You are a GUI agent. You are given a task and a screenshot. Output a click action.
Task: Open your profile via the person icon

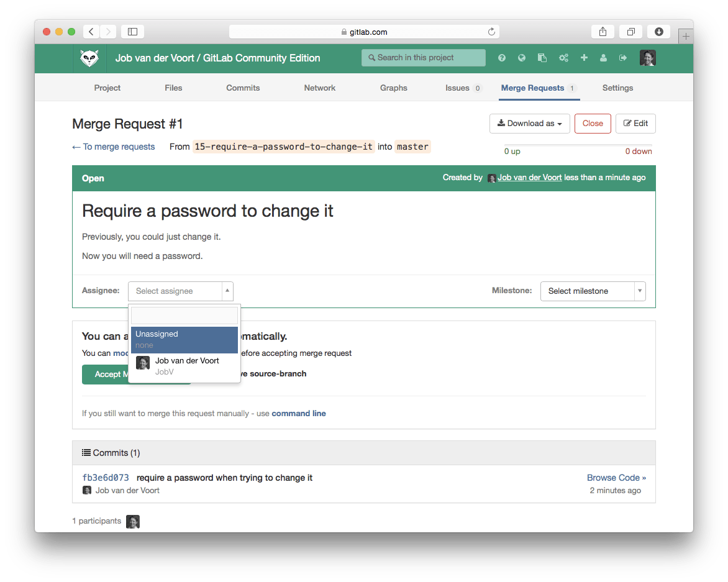click(x=603, y=58)
